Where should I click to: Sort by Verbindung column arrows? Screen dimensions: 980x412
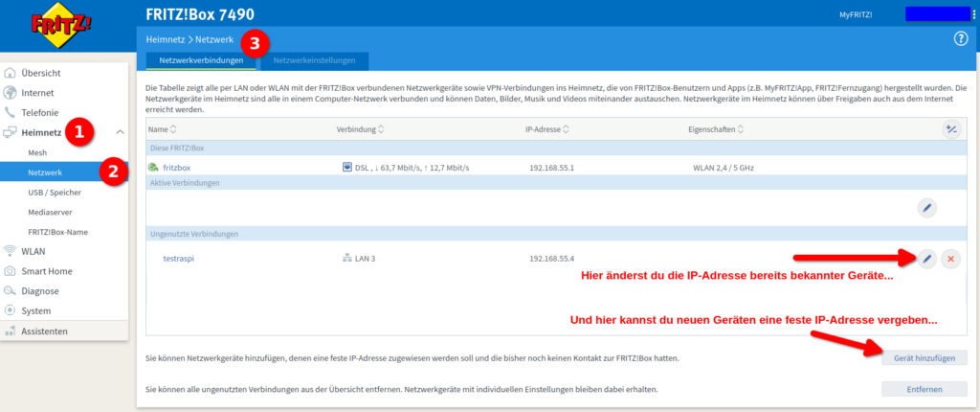(x=381, y=129)
